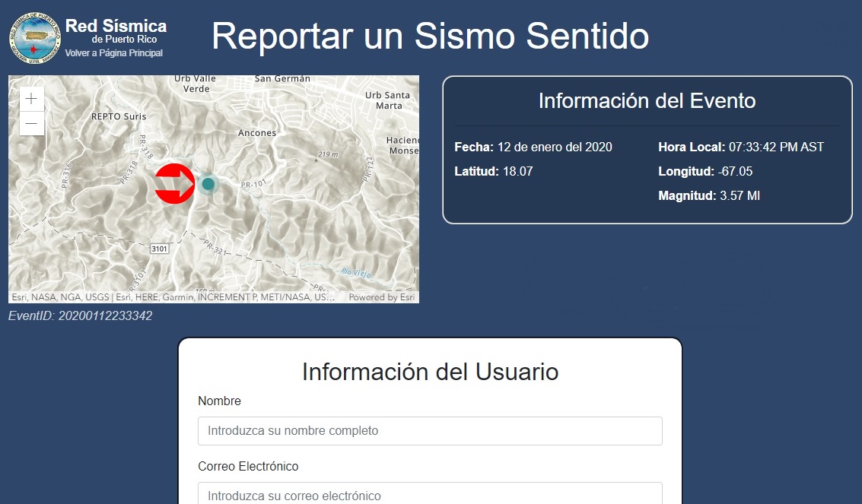The height and width of the screenshot is (504, 862).
Task: Click the San Germán label on the map
Action: [x=282, y=78]
